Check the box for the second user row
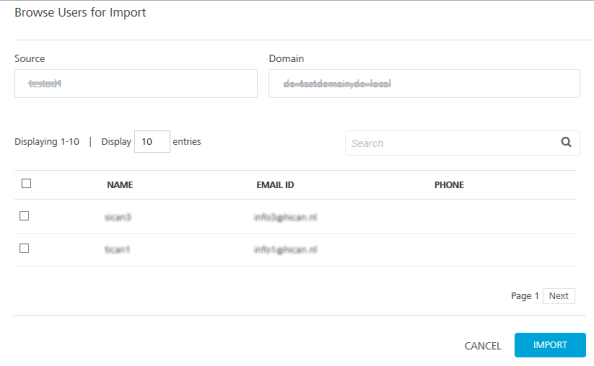594x366 pixels. pos(24,248)
